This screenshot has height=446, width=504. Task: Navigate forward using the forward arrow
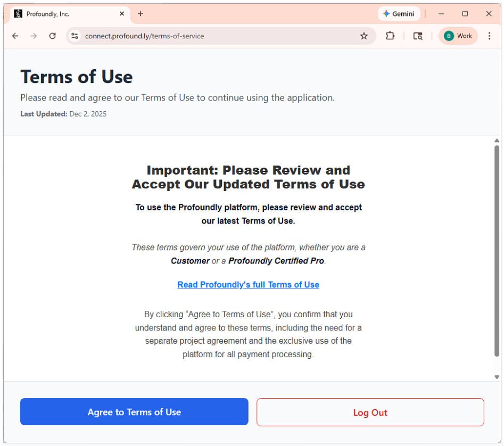click(34, 36)
